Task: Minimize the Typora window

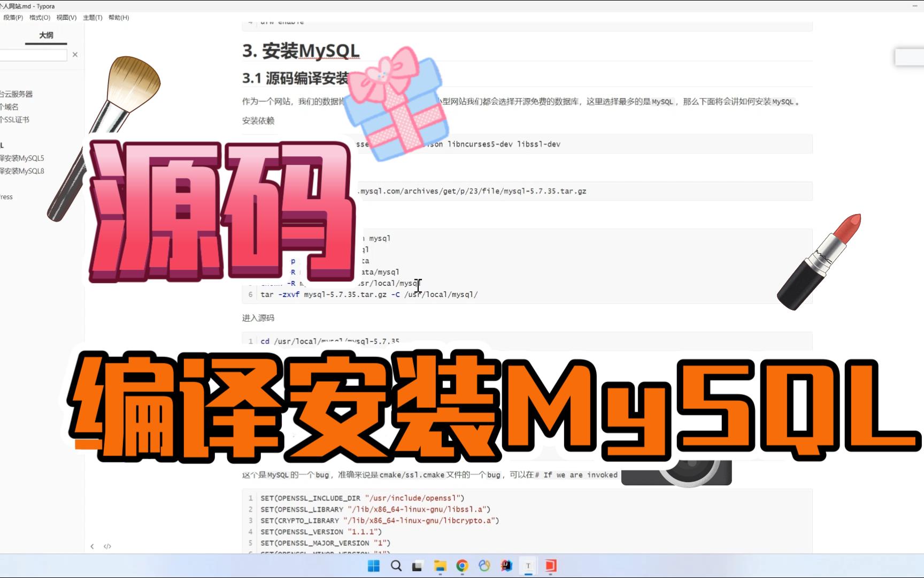Action: click(915, 6)
